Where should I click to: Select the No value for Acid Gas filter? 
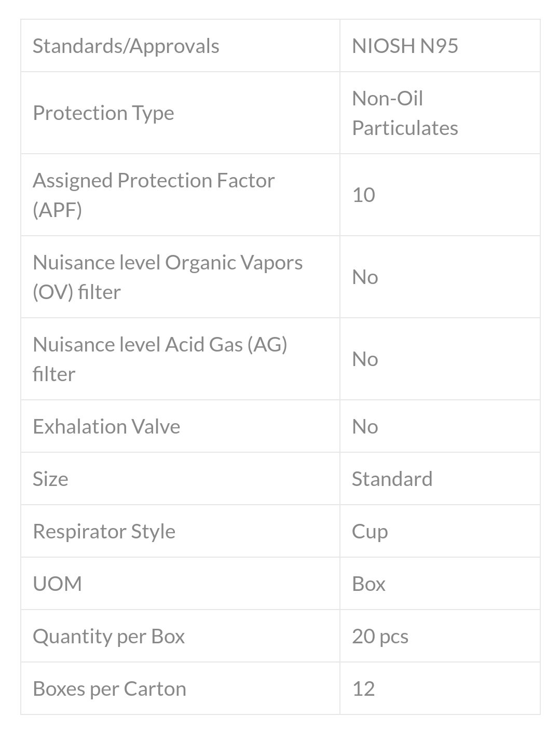pos(365,359)
